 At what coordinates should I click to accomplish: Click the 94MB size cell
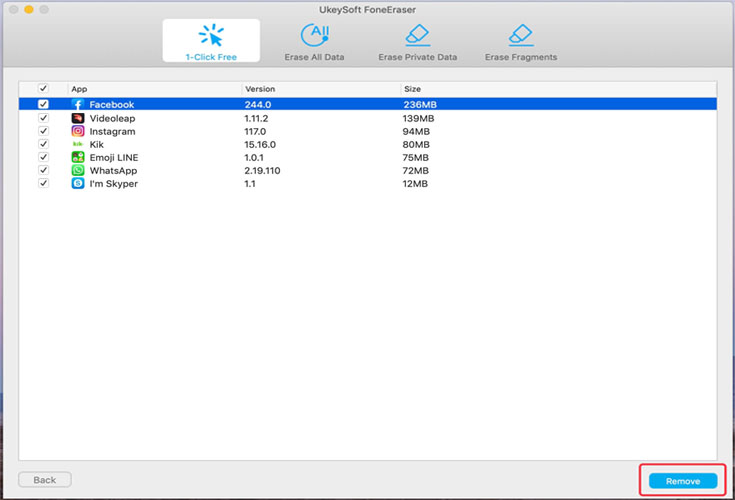[x=416, y=132]
